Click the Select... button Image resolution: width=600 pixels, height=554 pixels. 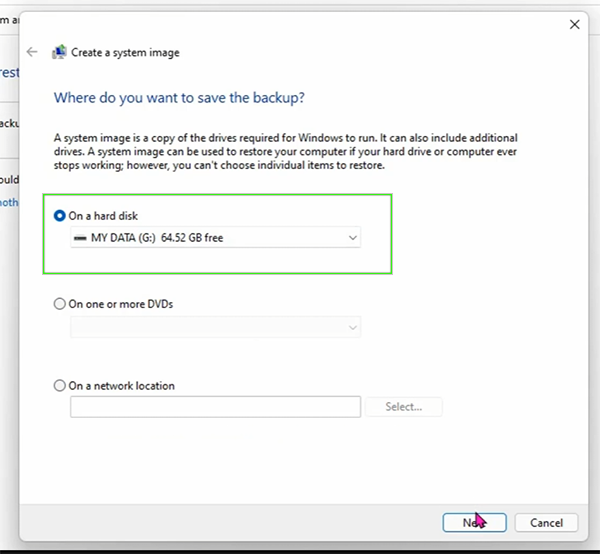point(404,407)
